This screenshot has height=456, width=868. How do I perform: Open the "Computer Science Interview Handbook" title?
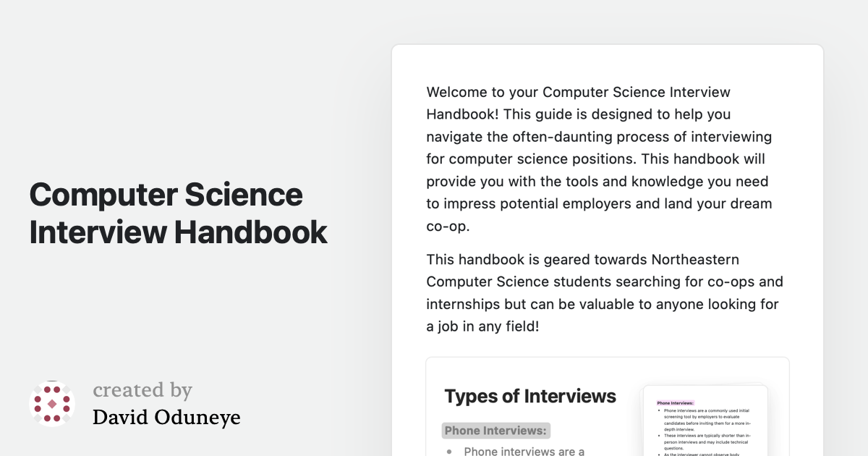tap(178, 214)
